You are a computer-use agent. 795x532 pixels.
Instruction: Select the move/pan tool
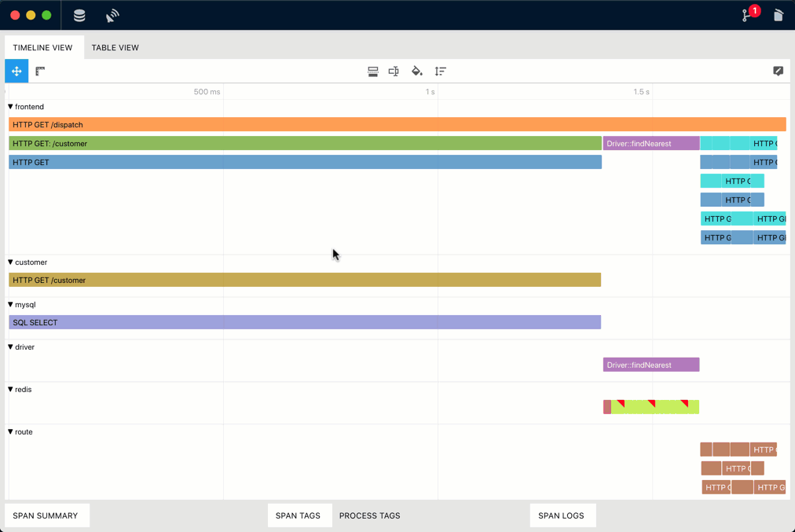(x=16, y=71)
